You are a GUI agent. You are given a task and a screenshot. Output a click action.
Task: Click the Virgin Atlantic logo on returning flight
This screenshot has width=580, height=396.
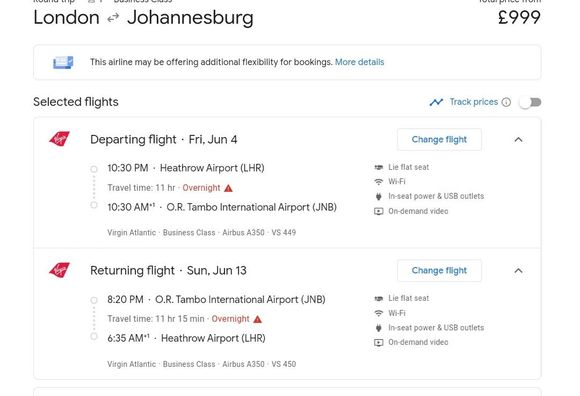(x=60, y=270)
